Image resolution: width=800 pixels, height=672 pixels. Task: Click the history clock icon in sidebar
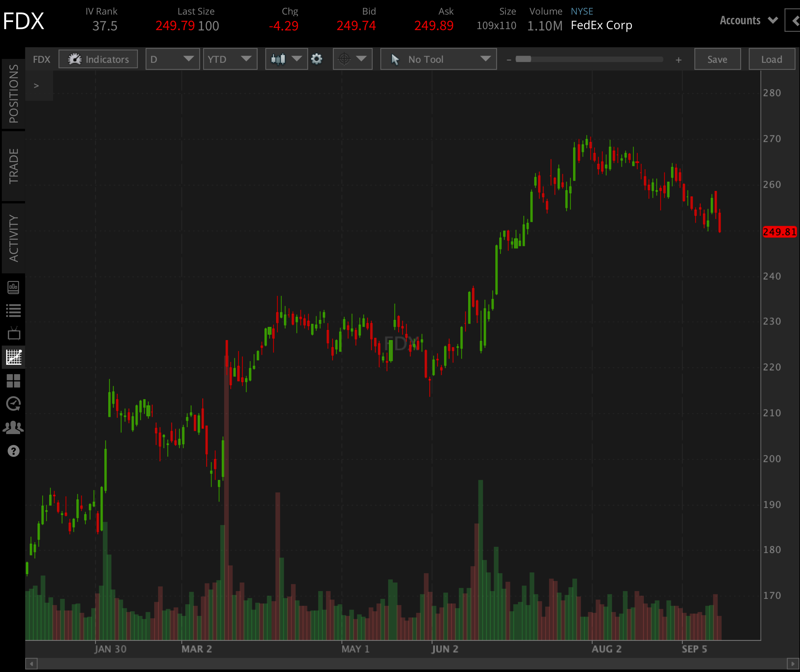(14, 404)
